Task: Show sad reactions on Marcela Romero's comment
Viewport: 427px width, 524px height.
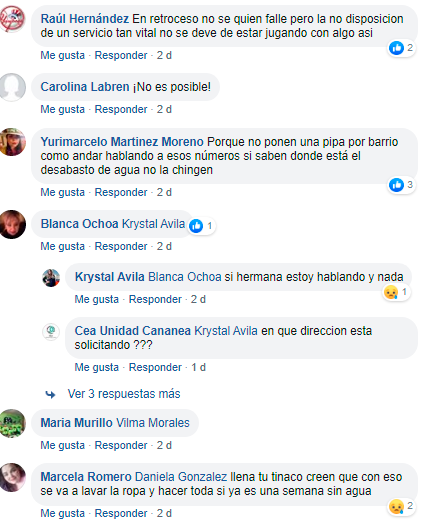Action: (401, 506)
